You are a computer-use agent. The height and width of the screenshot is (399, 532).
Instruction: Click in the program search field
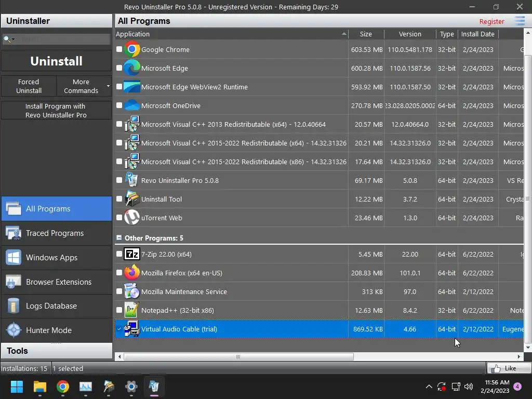tap(63, 39)
